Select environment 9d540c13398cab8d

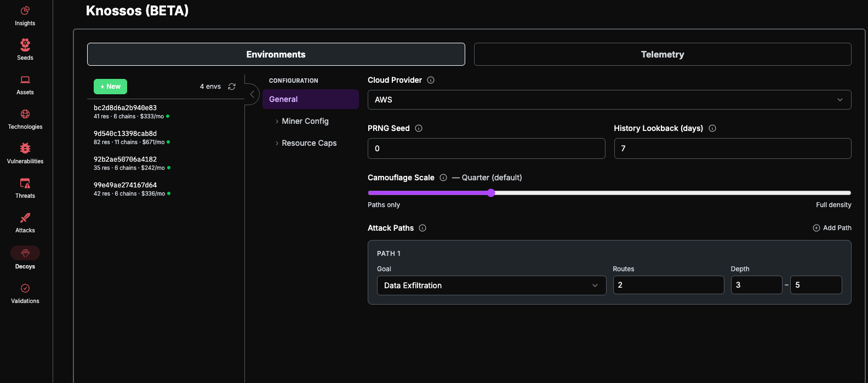(165, 138)
